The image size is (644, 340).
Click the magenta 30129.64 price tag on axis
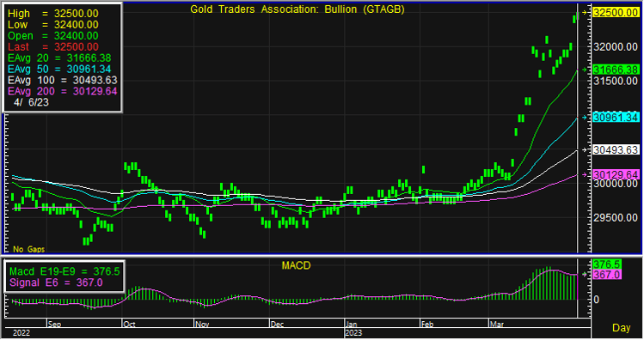[x=616, y=174]
